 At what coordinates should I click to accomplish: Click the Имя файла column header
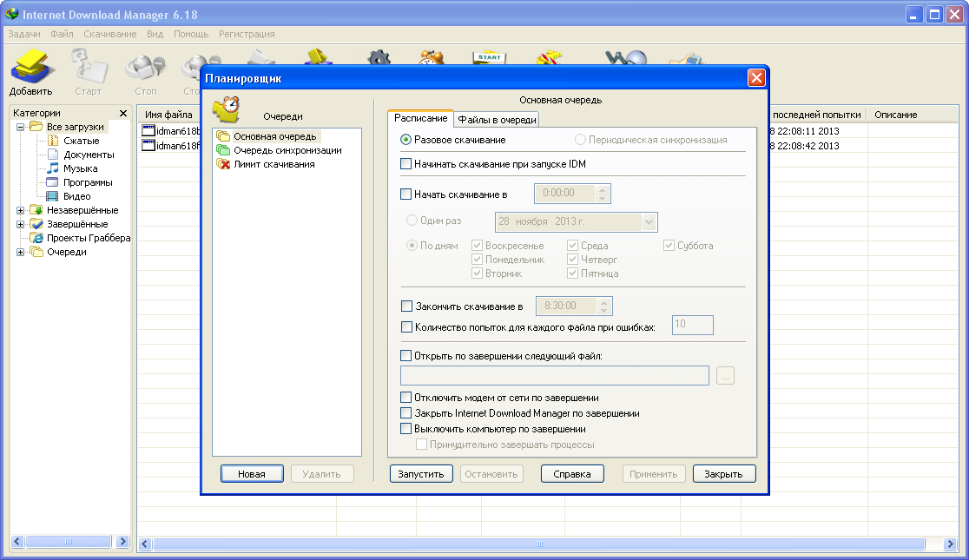(x=168, y=115)
